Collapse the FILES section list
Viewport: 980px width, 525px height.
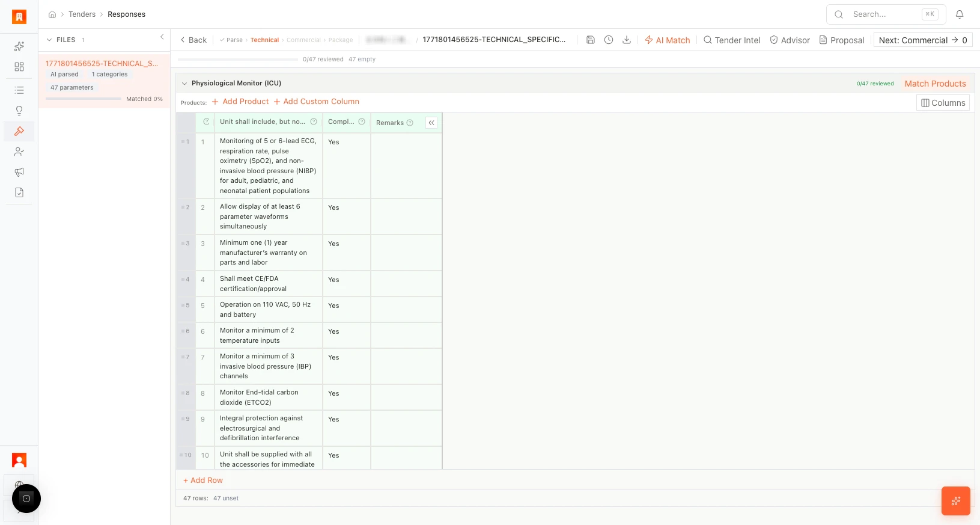point(49,40)
